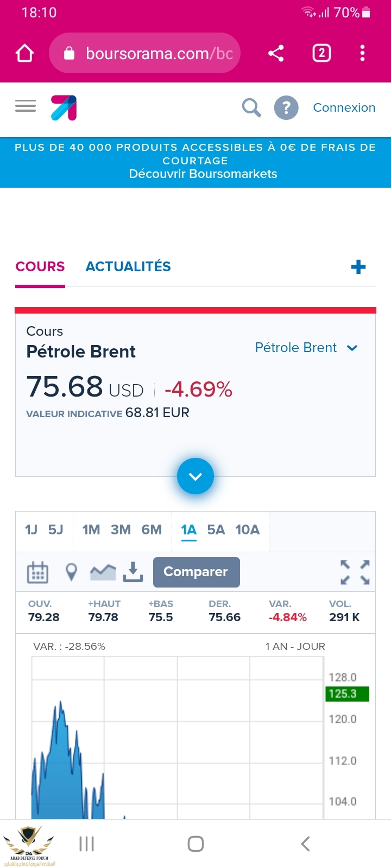Open the hamburger navigation menu

pos(26,106)
